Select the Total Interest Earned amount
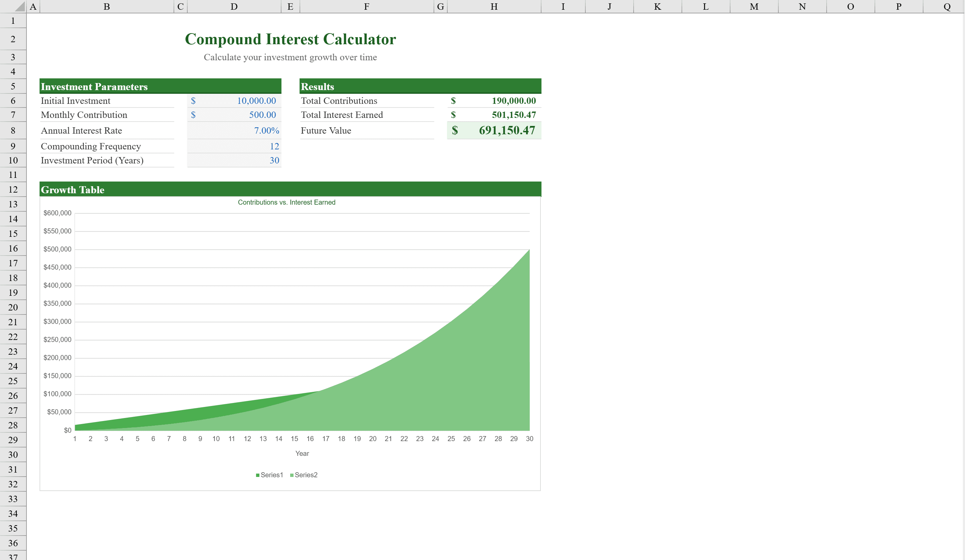The height and width of the screenshot is (560, 965). pos(494,115)
